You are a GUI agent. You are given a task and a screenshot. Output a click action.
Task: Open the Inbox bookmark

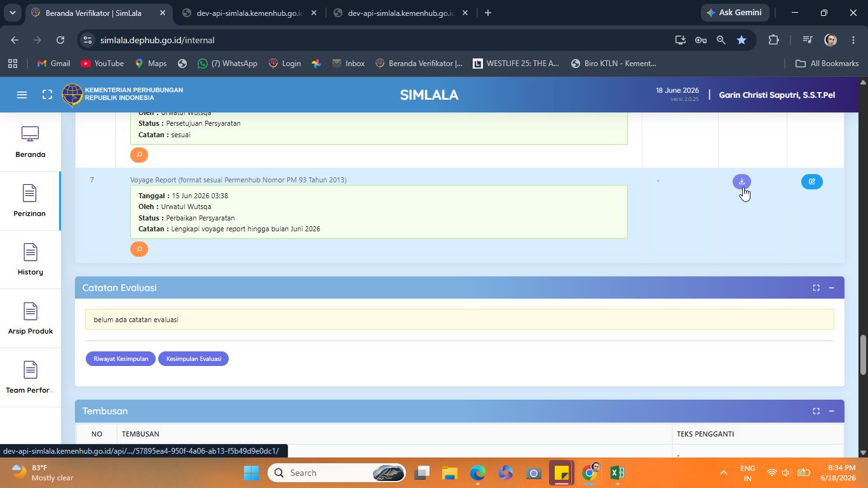click(348, 64)
